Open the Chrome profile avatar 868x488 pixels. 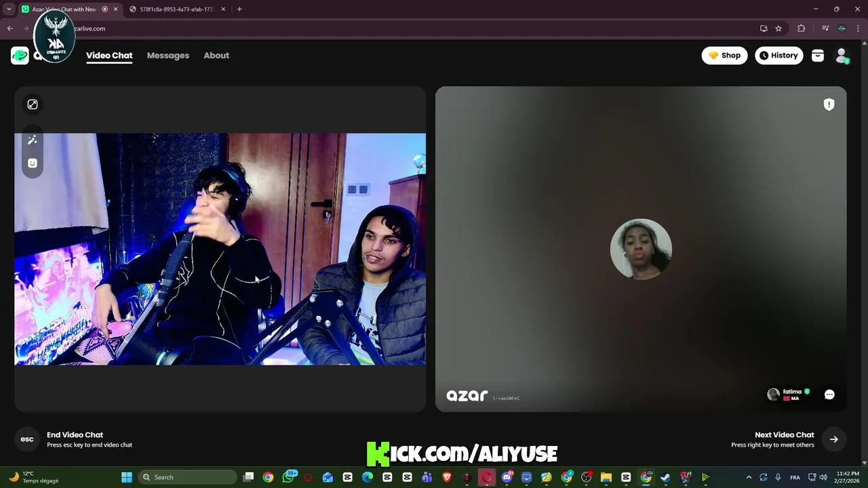(x=842, y=28)
